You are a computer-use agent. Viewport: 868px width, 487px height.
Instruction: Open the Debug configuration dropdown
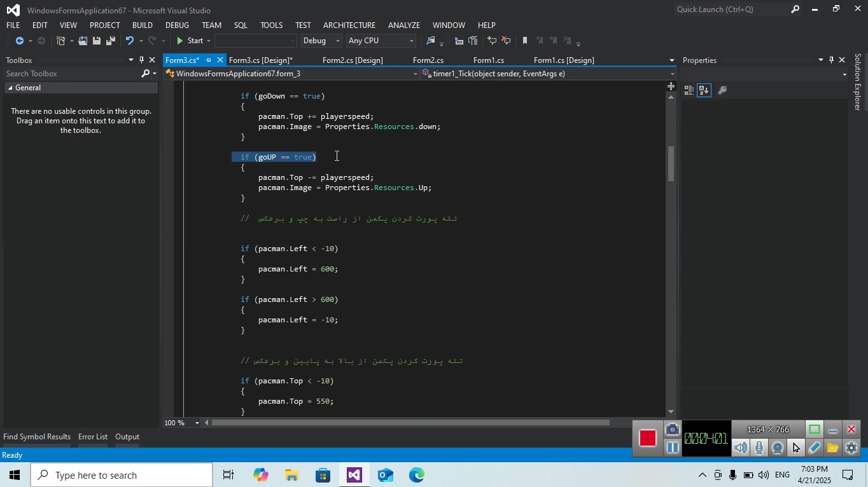321,41
